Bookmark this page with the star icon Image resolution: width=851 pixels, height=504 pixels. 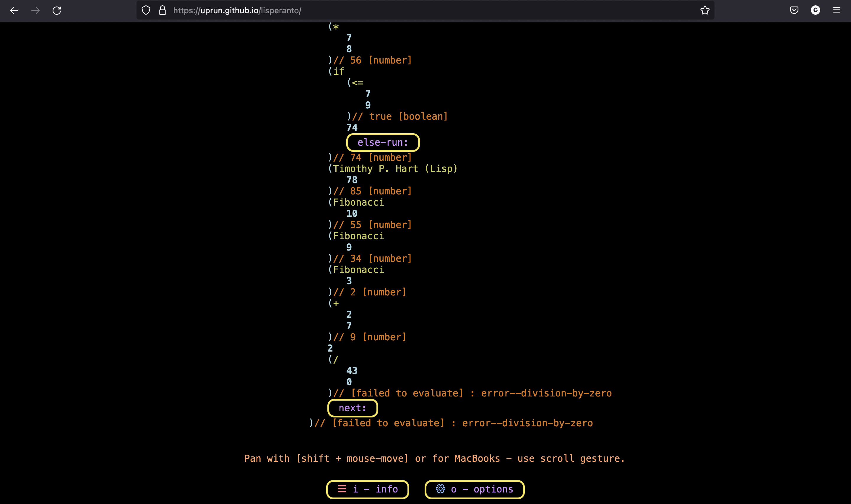click(x=705, y=11)
